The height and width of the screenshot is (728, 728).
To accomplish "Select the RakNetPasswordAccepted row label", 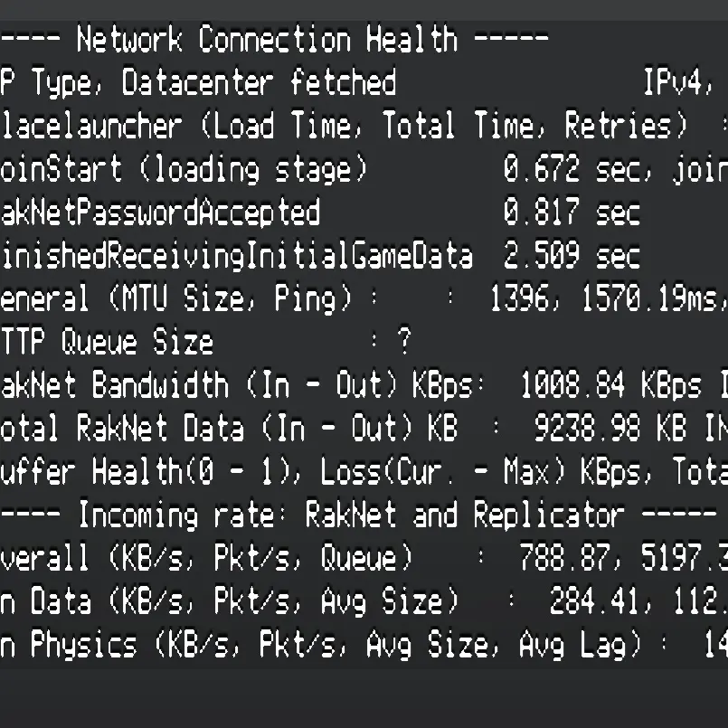I will (160, 213).
